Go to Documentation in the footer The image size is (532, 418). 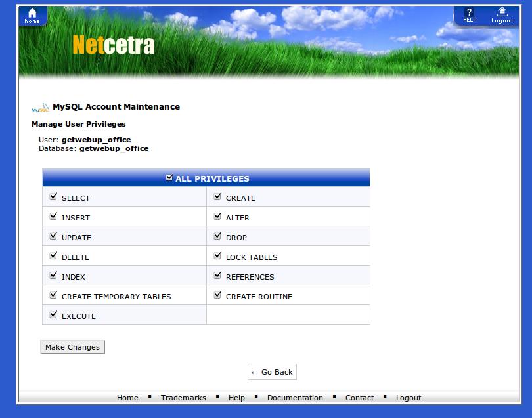coord(295,398)
